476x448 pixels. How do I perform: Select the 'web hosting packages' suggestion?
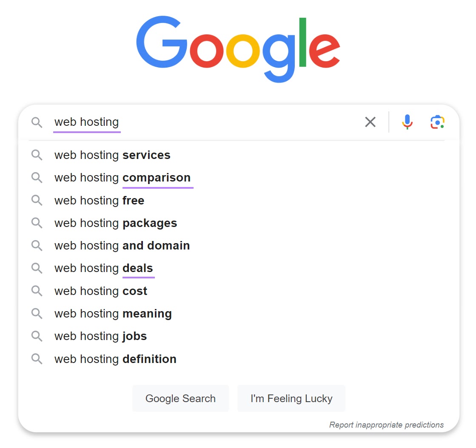click(115, 223)
